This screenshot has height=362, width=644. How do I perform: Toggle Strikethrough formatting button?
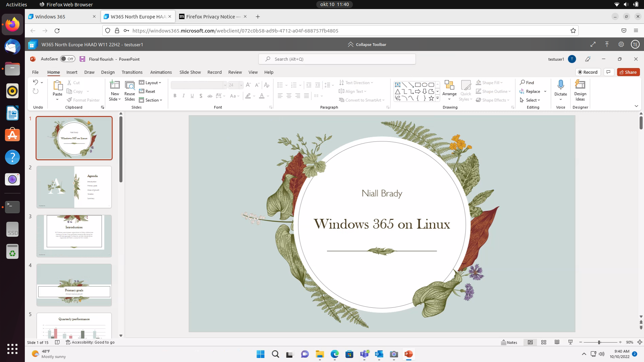[210, 96]
